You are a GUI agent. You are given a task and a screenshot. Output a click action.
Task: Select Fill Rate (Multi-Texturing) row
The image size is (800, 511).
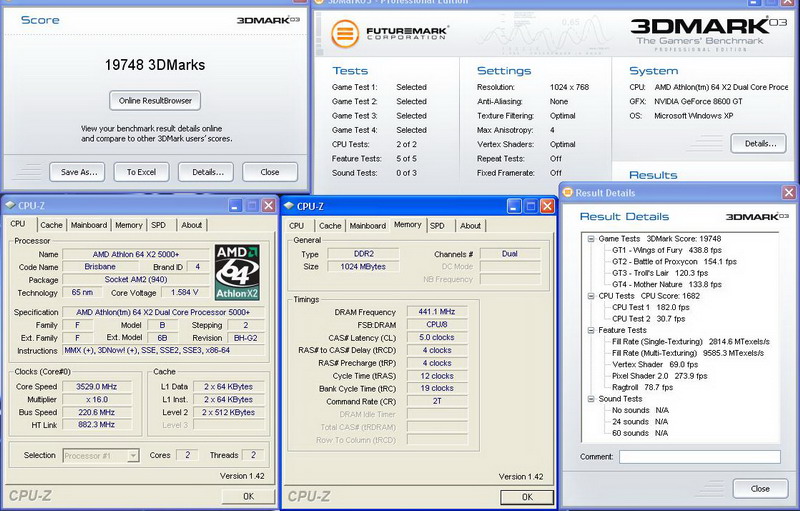pyautogui.click(x=688, y=353)
